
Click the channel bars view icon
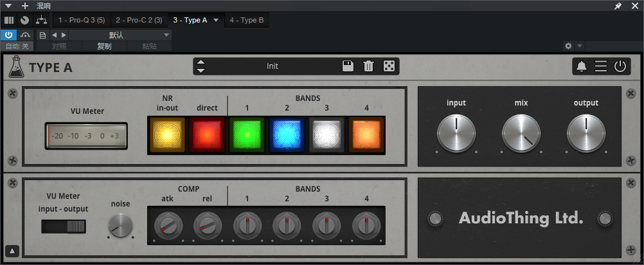[9, 20]
